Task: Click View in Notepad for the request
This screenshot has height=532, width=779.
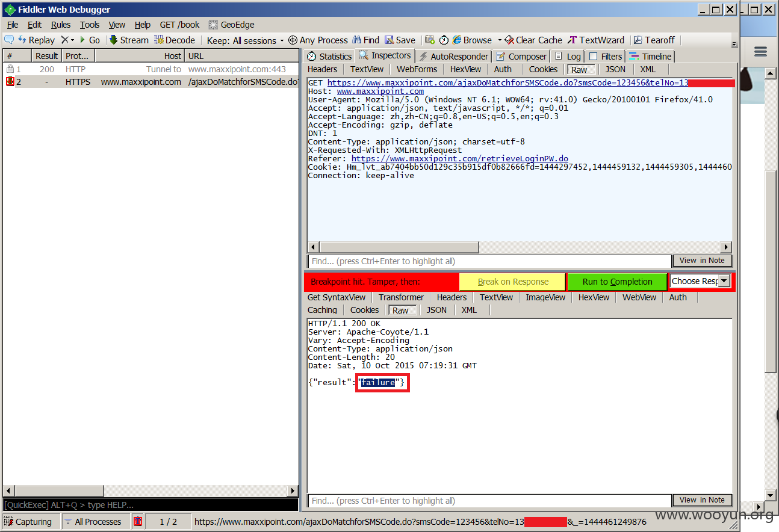Action: click(x=703, y=261)
